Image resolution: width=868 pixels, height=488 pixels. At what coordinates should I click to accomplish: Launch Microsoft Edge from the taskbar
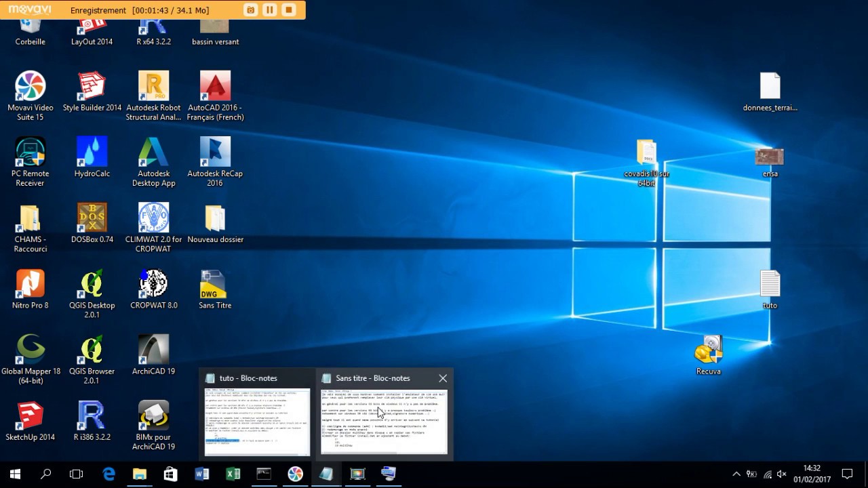point(108,474)
